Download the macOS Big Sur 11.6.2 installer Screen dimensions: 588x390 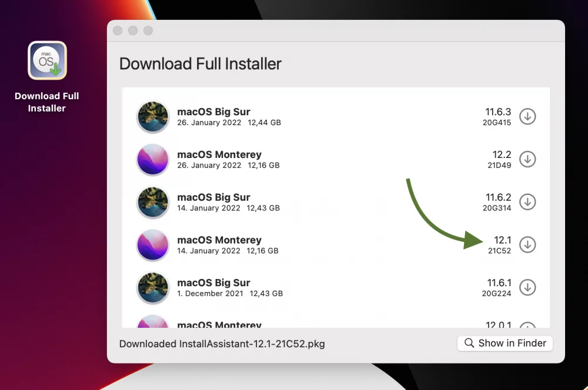[527, 202]
